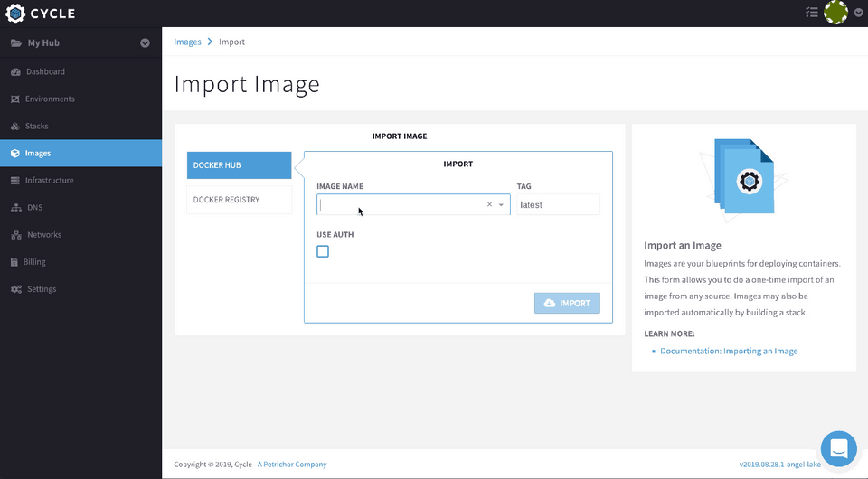Open DNS section
This screenshot has width=868, height=479.
pos(35,208)
